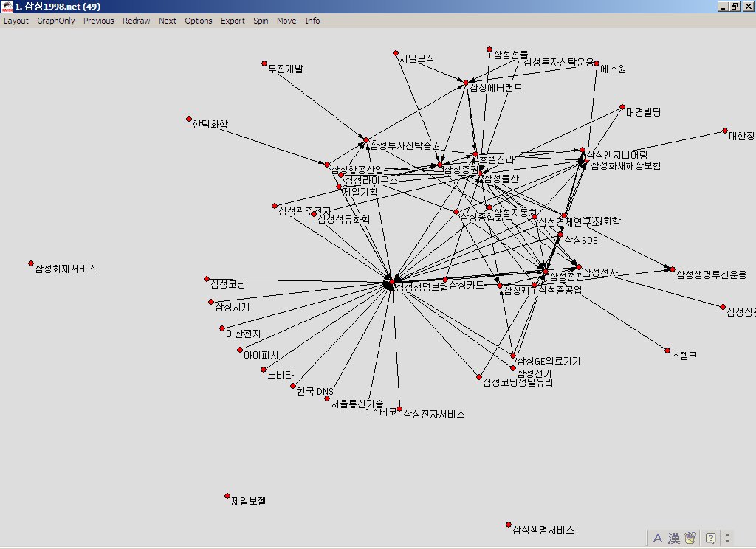Select the 스템코 node
756x549 pixels.
(x=667, y=351)
